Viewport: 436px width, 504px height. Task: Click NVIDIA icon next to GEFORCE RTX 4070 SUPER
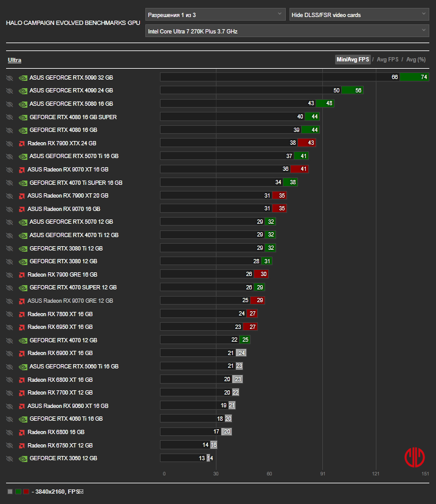(x=23, y=288)
